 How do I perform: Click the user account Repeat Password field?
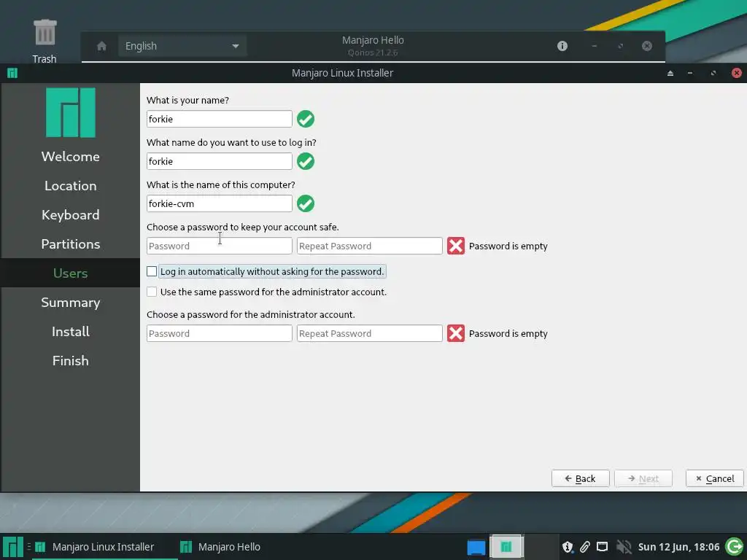point(369,246)
